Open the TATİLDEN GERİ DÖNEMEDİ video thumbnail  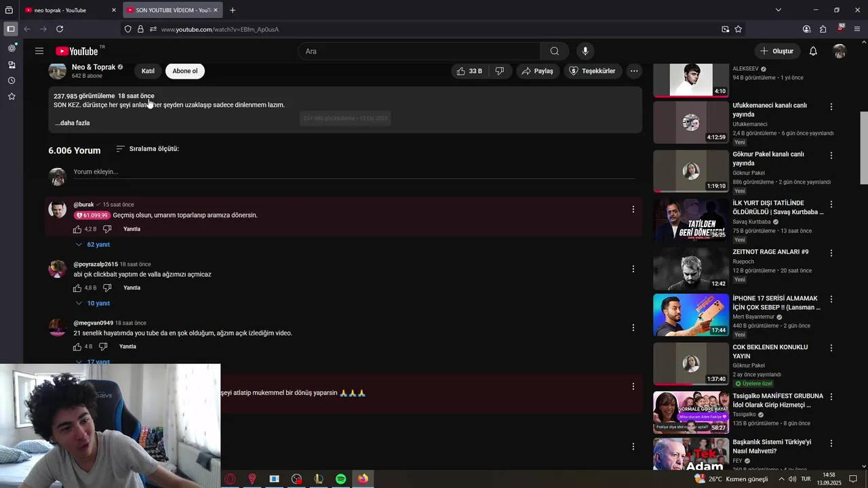coord(691,220)
